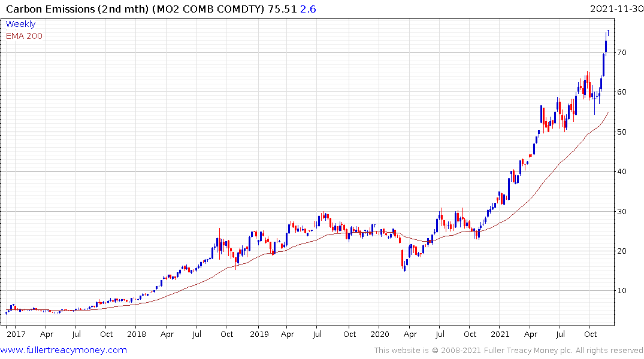644x359 pixels.
Task: Click the latest price value 75.51
Action: (282, 9)
